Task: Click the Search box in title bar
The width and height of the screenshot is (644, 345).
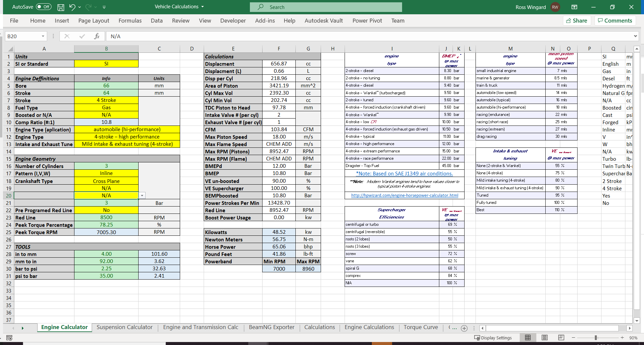Action: (326, 7)
